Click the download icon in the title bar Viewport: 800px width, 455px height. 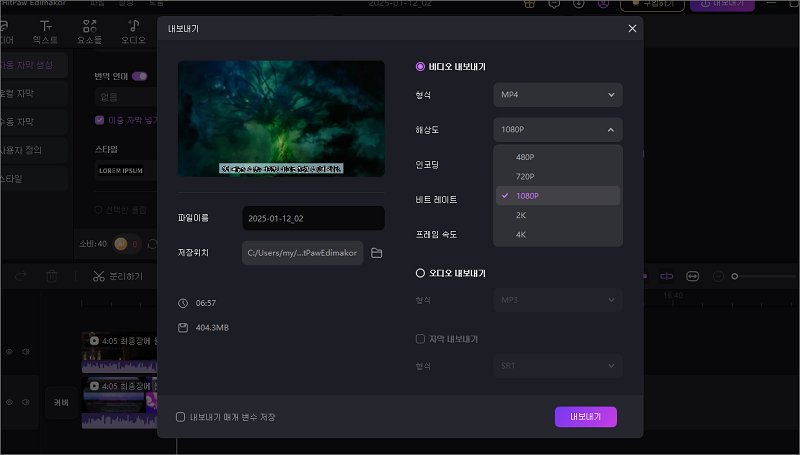point(579,4)
